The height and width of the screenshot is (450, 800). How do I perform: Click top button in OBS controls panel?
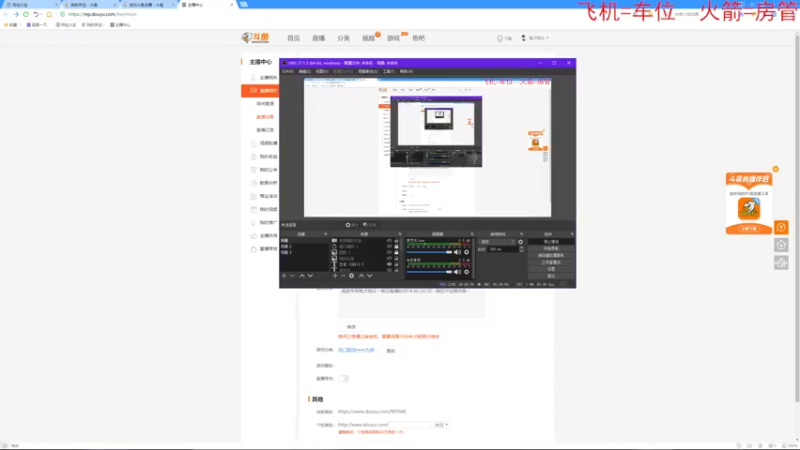pyautogui.click(x=551, y=242)
